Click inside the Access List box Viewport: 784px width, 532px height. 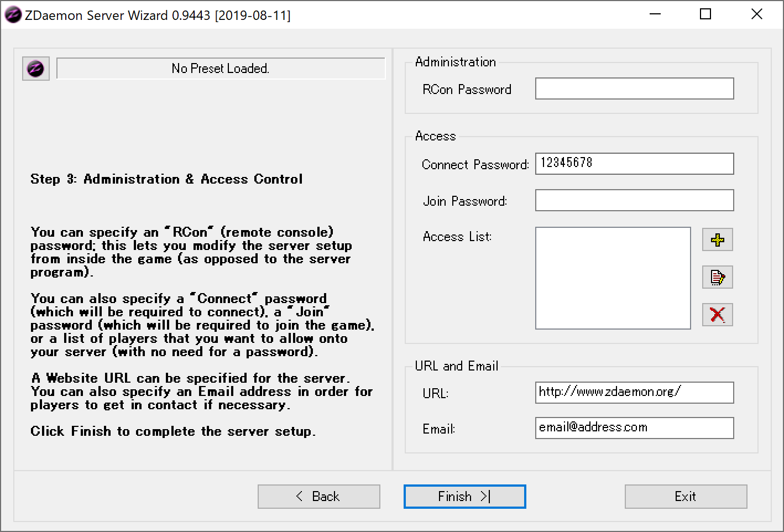613,278
